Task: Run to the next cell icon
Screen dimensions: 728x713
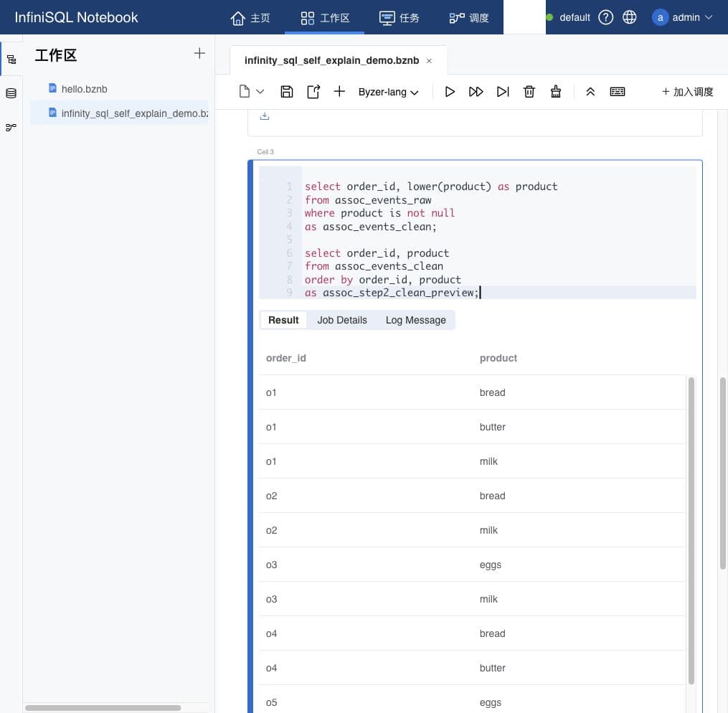Action: 503,91
